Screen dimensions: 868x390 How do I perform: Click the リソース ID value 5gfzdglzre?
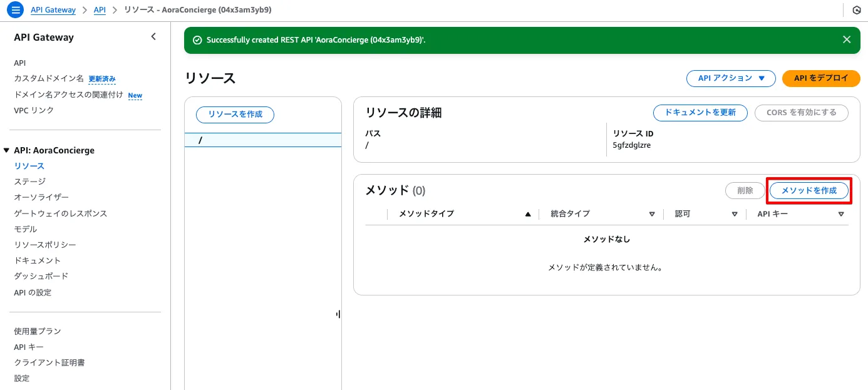(x=632, y=145)
